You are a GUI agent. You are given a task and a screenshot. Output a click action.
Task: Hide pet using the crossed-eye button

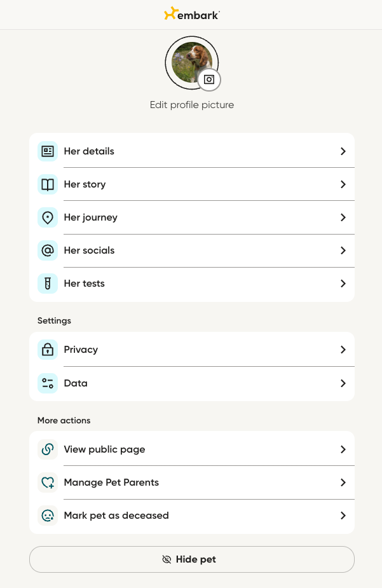[x=192, y=559]
